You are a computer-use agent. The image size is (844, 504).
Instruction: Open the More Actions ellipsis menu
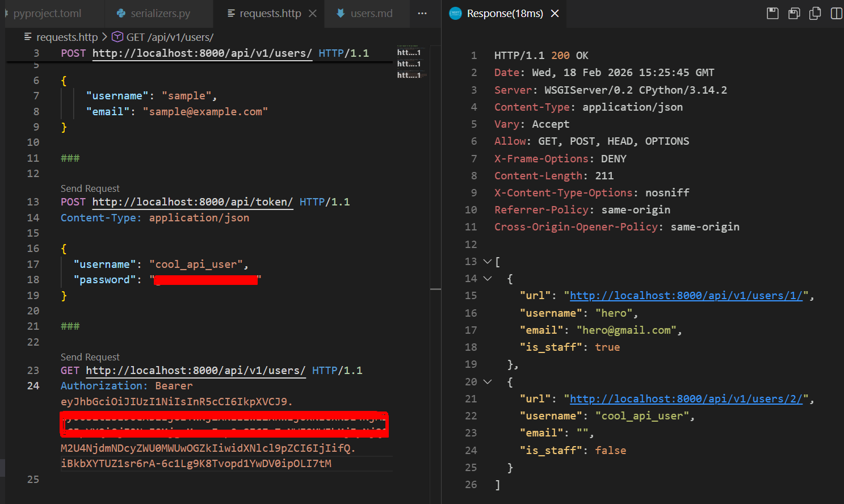tap(422, 13)
